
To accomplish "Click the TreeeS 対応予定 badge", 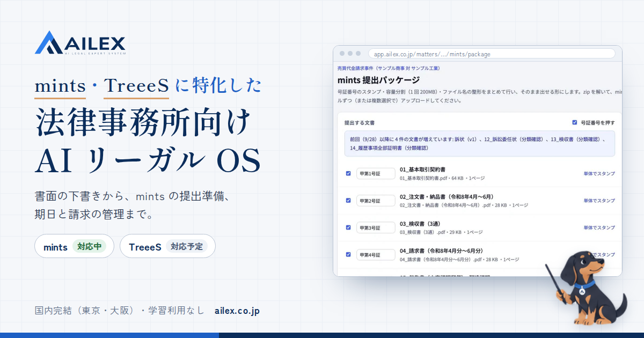I will click(x=167, y=247).
